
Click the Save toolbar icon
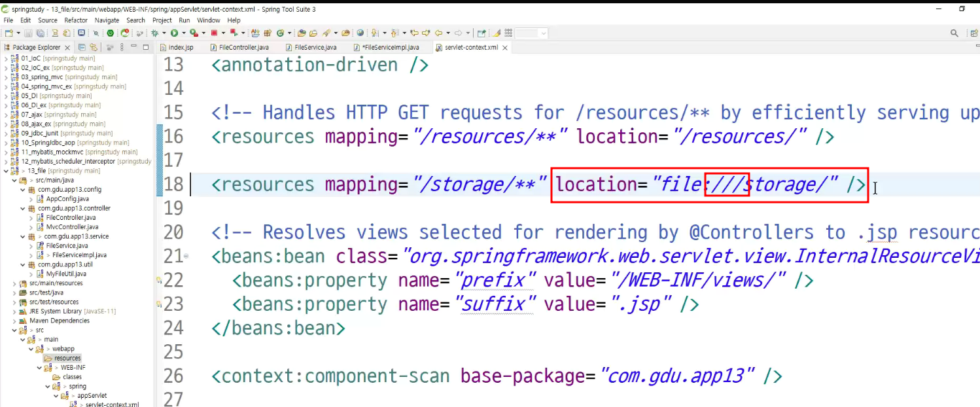(27, 33)
